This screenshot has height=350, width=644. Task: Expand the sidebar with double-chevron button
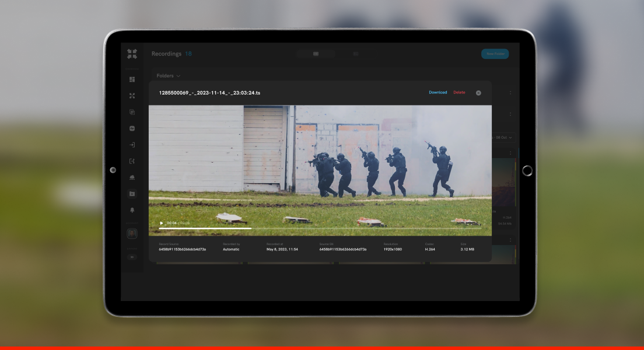coord(132,257)
